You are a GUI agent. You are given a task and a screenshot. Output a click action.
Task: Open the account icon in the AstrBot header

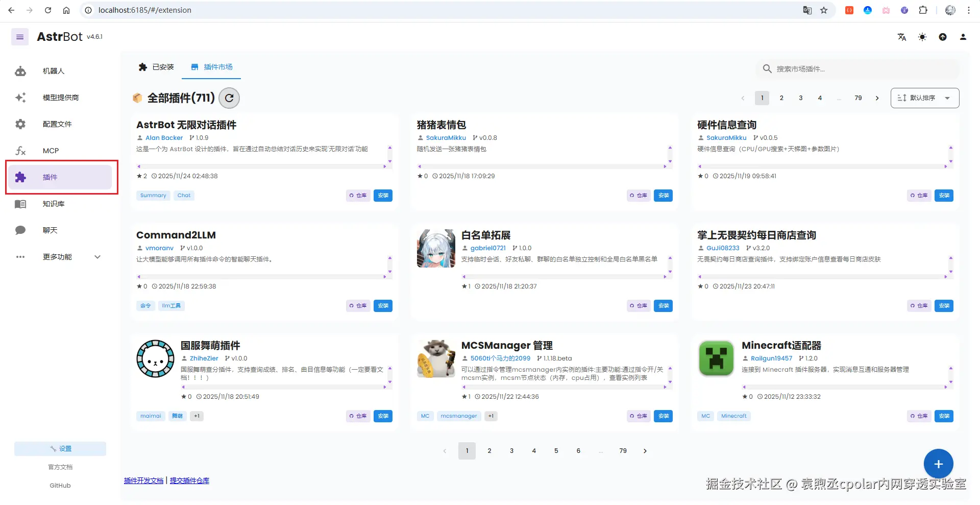coord(963,37)
